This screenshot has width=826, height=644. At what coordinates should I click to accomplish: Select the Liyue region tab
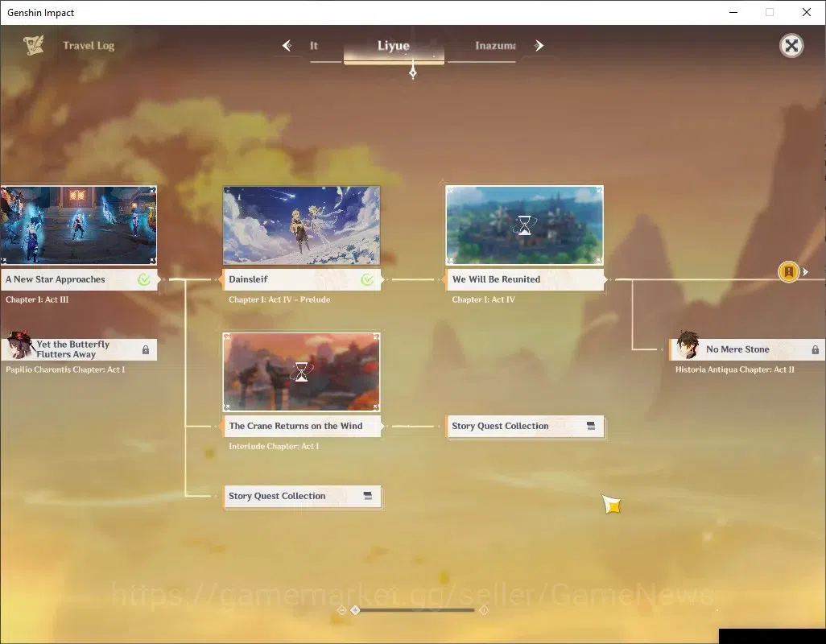pos(394,47)
